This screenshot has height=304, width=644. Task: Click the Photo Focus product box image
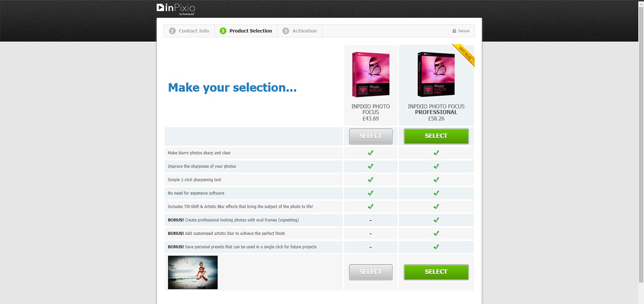[371, 74]
